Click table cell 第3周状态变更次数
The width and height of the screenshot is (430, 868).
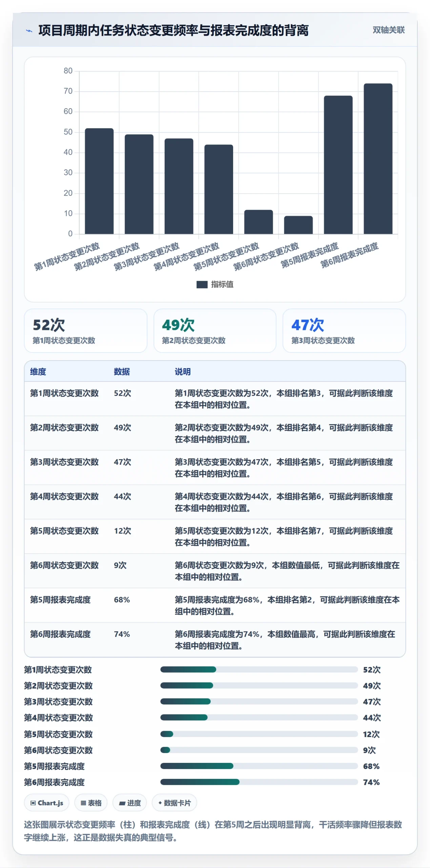point(64,462)
